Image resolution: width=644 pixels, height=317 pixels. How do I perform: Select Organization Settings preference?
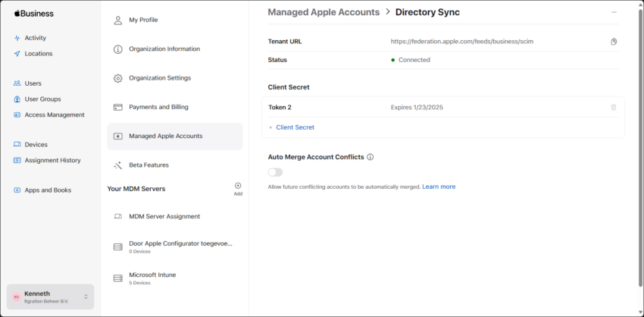tap(174, 78)
